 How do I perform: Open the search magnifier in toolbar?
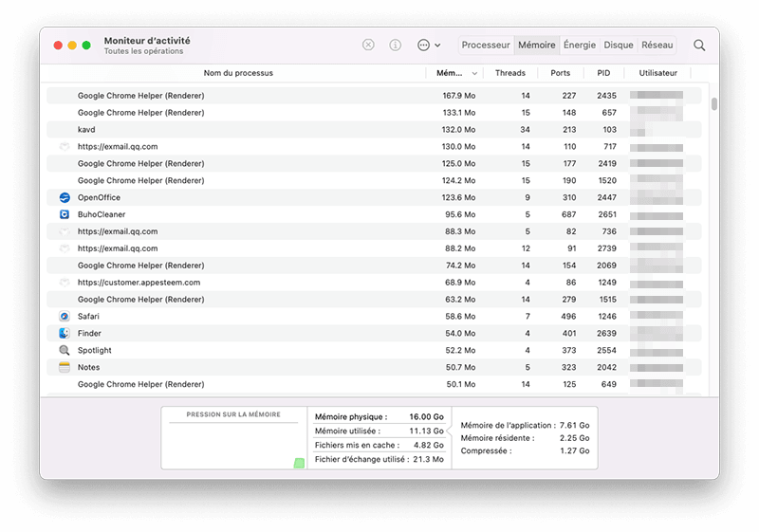click(x=699, y=46)
